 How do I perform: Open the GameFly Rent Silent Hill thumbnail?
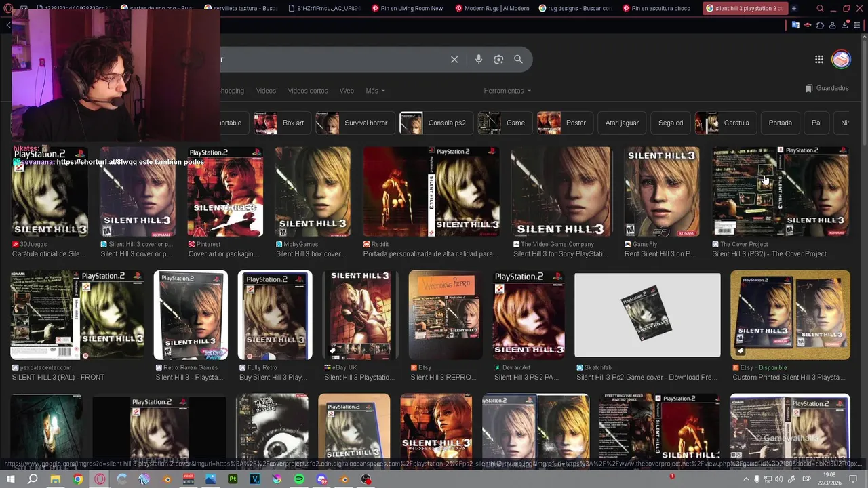tap(662, 192)
